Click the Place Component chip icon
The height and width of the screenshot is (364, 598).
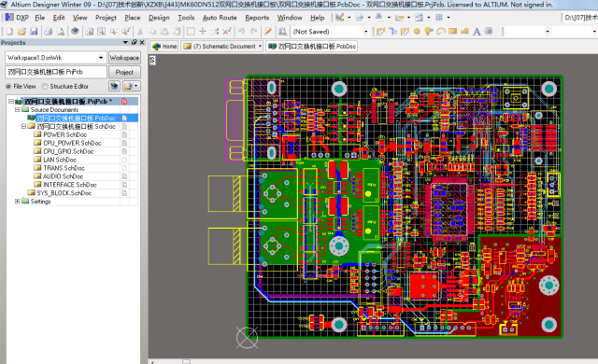click(489, 32)
